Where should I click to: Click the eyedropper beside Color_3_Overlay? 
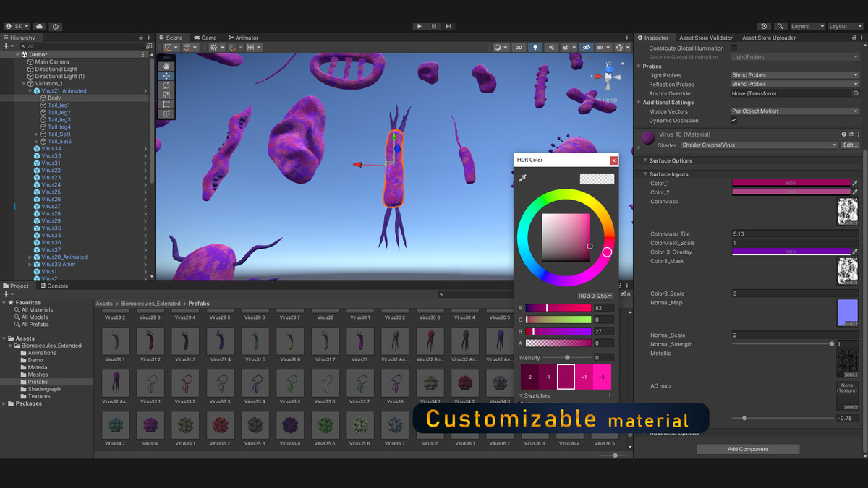tap(856, 252)
